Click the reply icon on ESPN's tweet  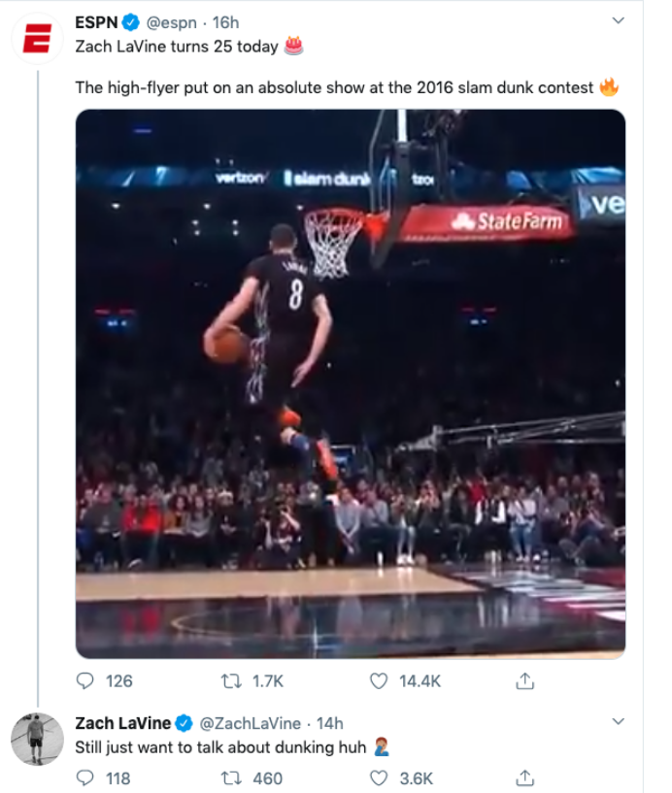[84, 680]
